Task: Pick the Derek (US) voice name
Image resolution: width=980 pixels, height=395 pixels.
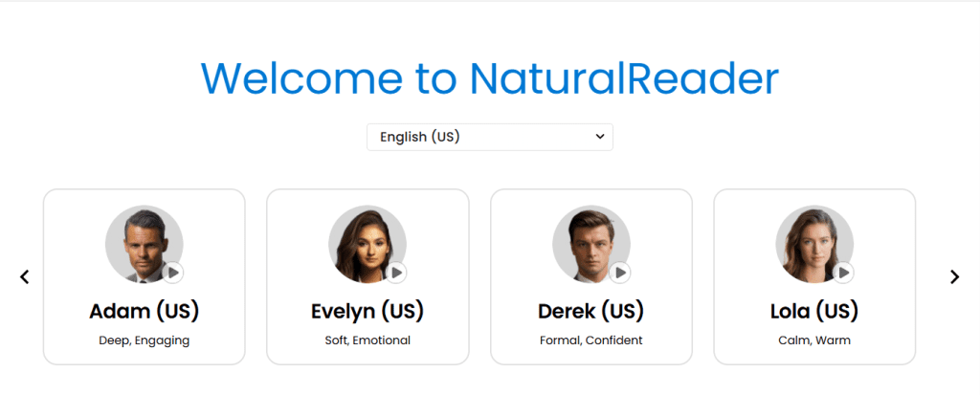Action: click(591, 311)
